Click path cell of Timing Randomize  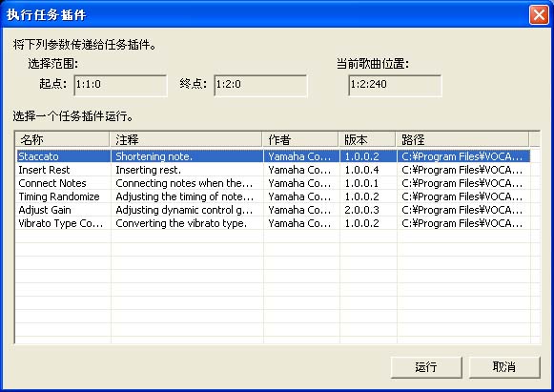(x=462, y=196)
